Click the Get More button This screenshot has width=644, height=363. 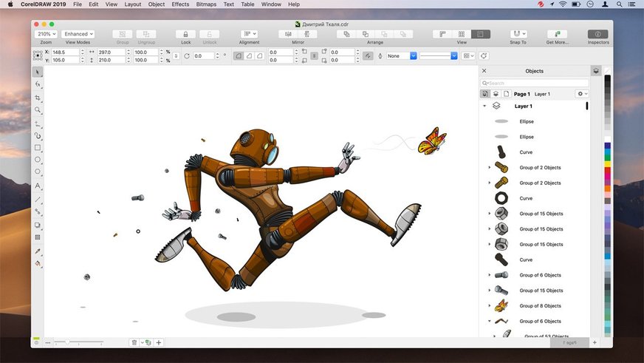coord(557,34)
